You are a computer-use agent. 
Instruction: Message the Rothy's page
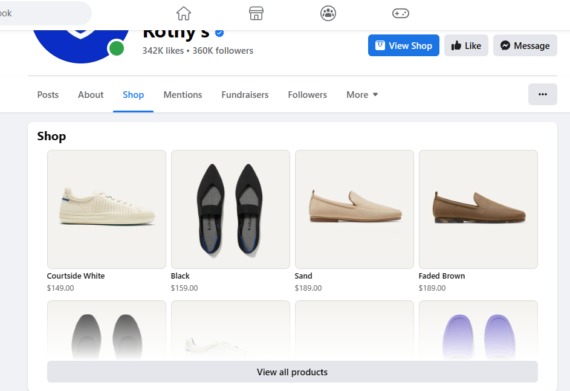pos(525,45)
